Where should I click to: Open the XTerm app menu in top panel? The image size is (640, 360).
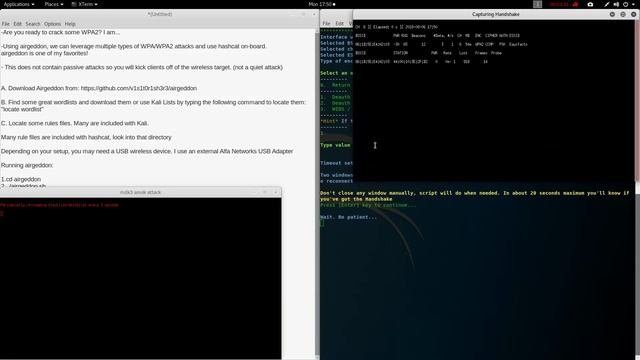(x=84, y=4)
